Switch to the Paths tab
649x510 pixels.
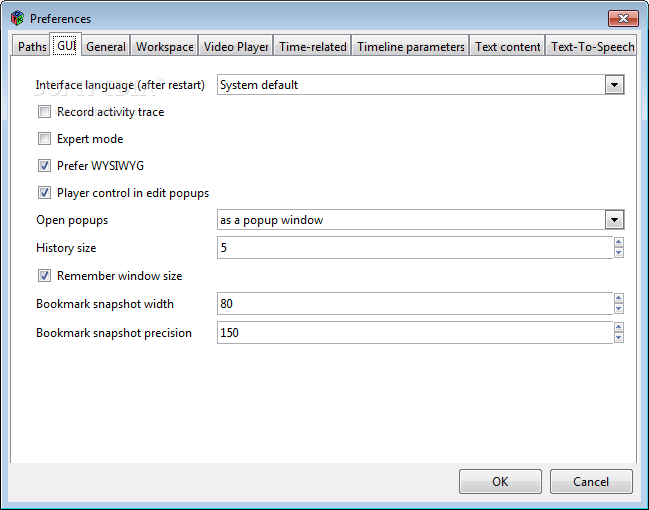pyautogui.click(x=32, y=46)
